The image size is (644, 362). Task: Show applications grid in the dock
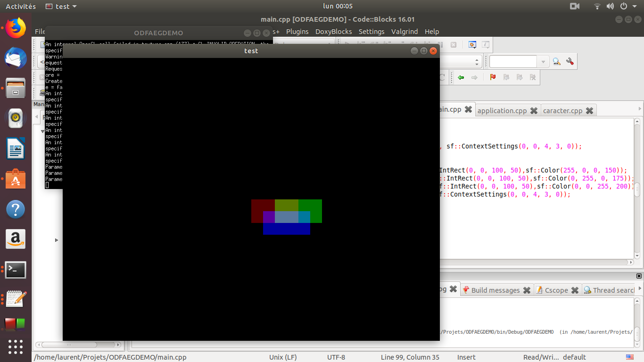[x=16, y=347]
